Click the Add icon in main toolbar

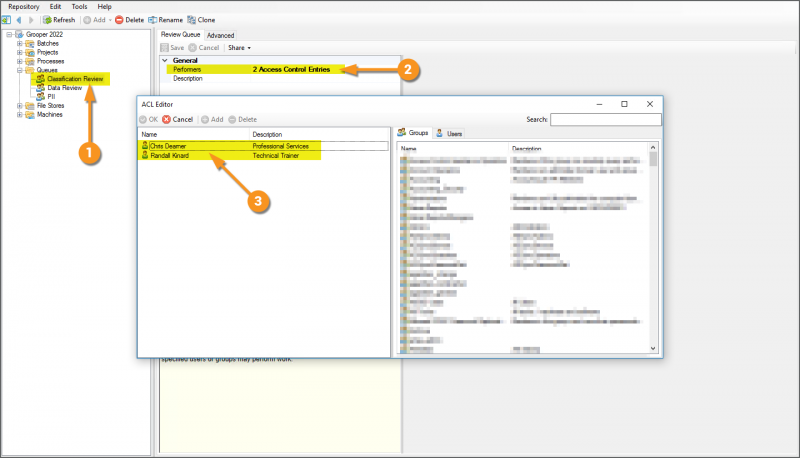[87, 20]
